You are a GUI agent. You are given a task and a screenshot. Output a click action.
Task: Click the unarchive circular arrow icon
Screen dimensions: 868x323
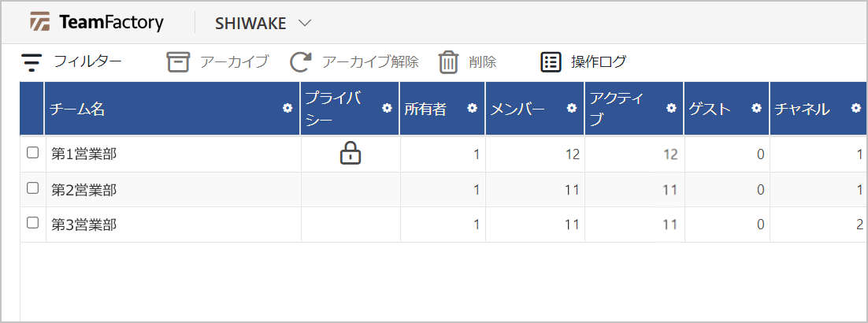tap(301, 62)
